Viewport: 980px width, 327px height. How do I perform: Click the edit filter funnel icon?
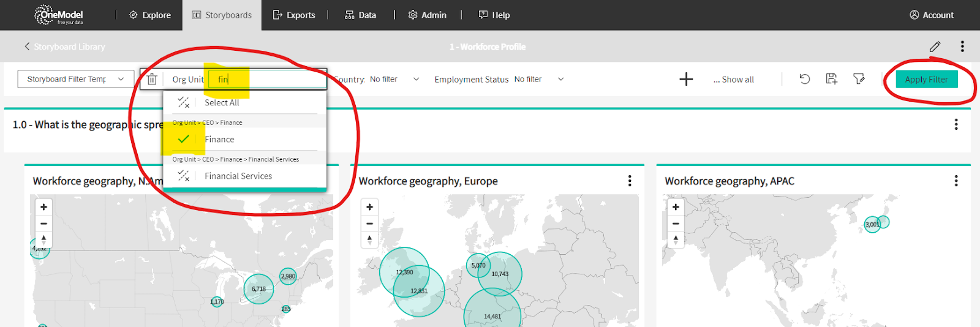(859, 79)
